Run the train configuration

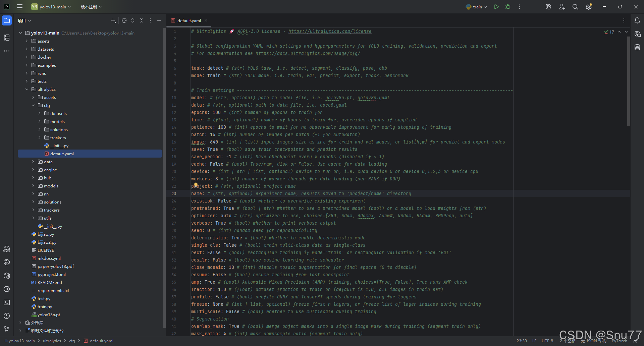[x=496, y=7]
